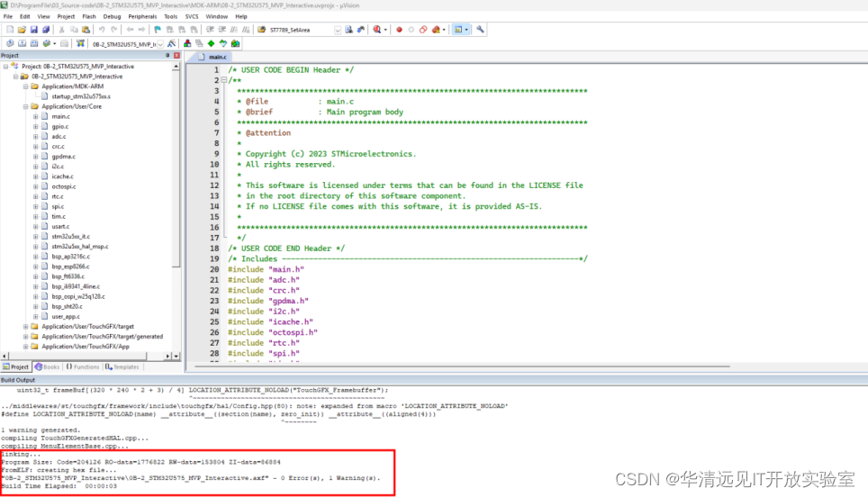Open the ST7789_SetArea find dropdown arrow
Image resolution: width=868 pixels, height=497 pixels.
click(337, 30)
